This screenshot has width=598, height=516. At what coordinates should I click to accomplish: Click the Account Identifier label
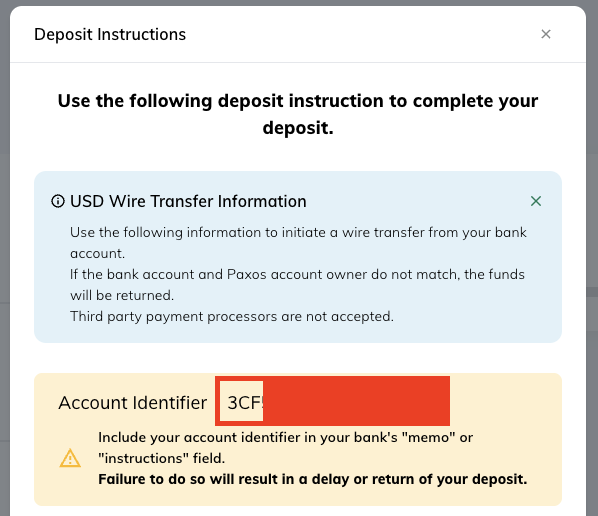point(132,403)
